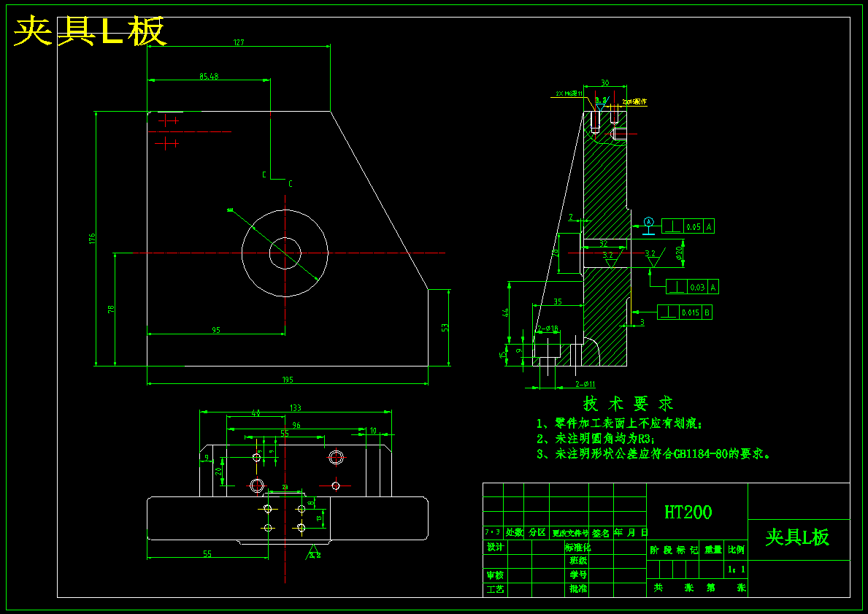Click the large circle in front view
Screen dimensions: 868x614
pos(285,253)
